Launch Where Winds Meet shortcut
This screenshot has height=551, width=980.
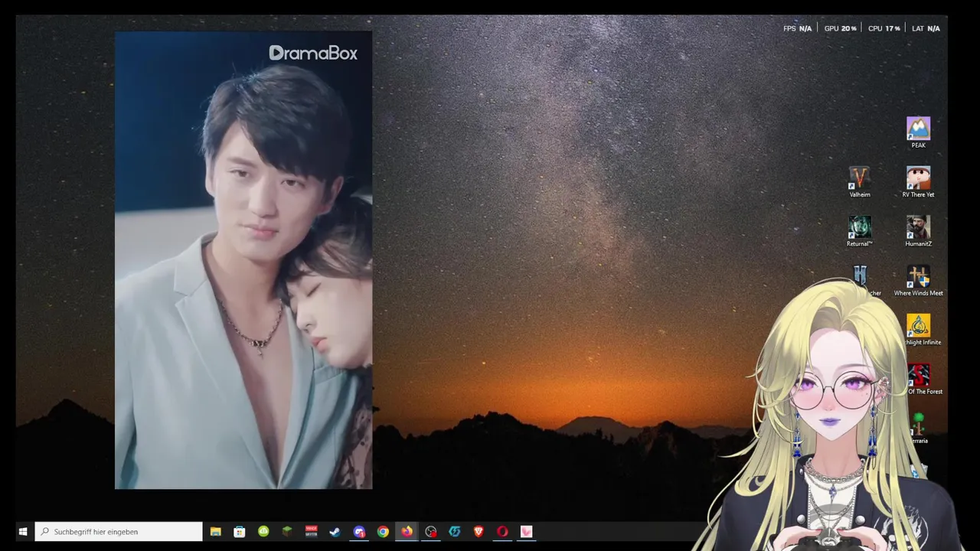[x=918, y=281]
